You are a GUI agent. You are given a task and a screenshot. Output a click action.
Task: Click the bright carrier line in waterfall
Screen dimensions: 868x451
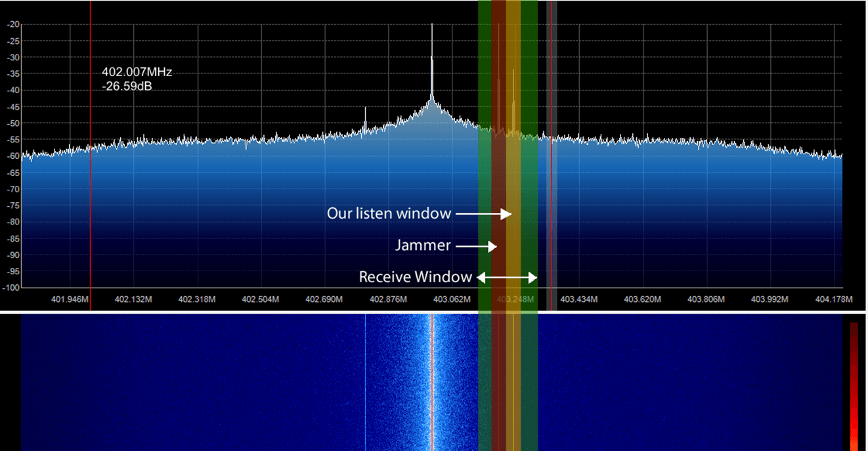pyautogui.click(x=432, y=382)
